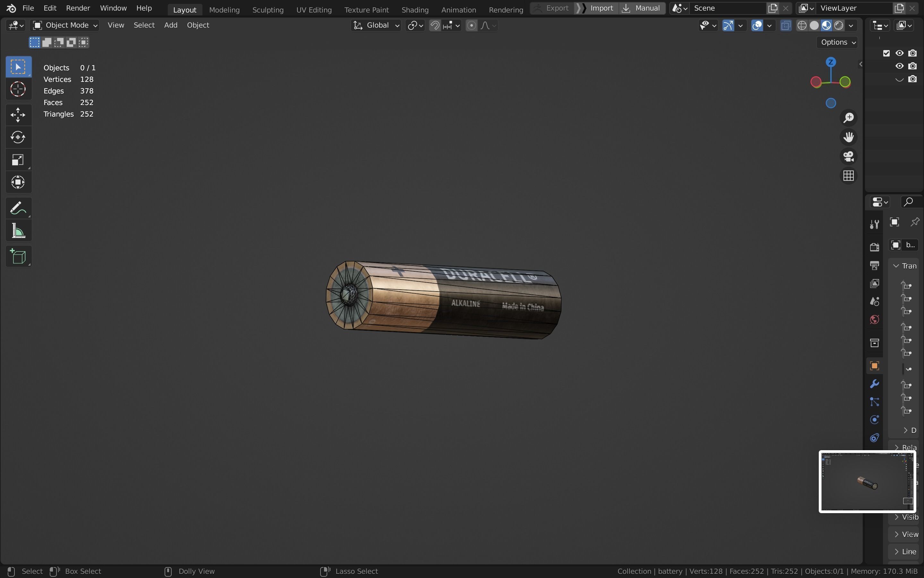Click the hand pan view icon
This screenshot has height=578, width=924.
[x=848, y=137]
